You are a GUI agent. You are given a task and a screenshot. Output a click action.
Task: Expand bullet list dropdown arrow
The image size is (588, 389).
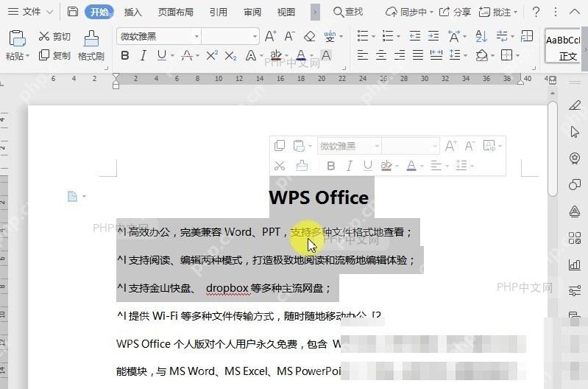[374, 37]
